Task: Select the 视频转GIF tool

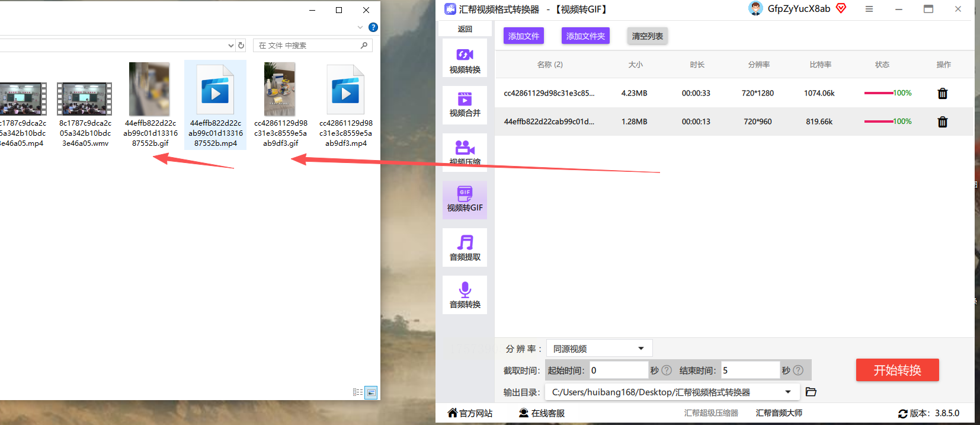Action: (x=465, y=200)
